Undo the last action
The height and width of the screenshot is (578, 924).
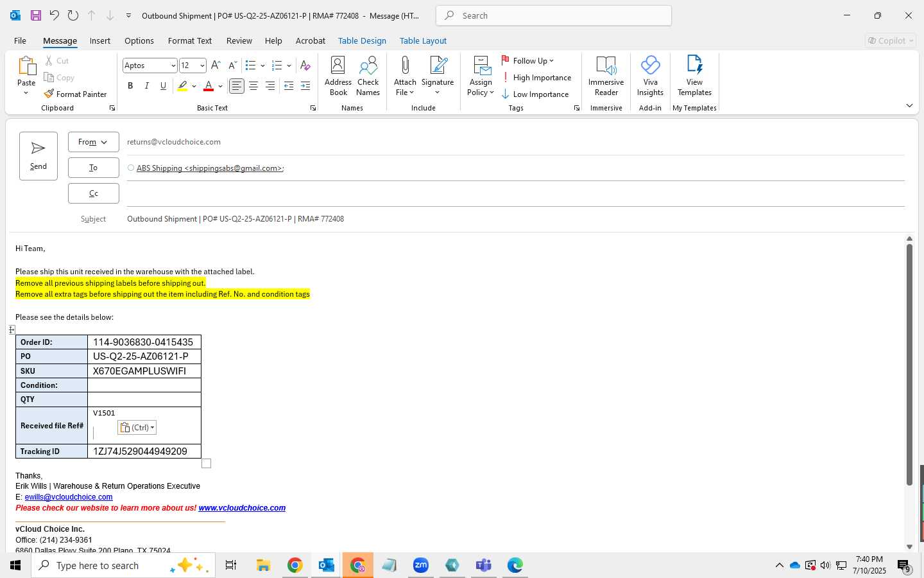click(x=54, y=15)
